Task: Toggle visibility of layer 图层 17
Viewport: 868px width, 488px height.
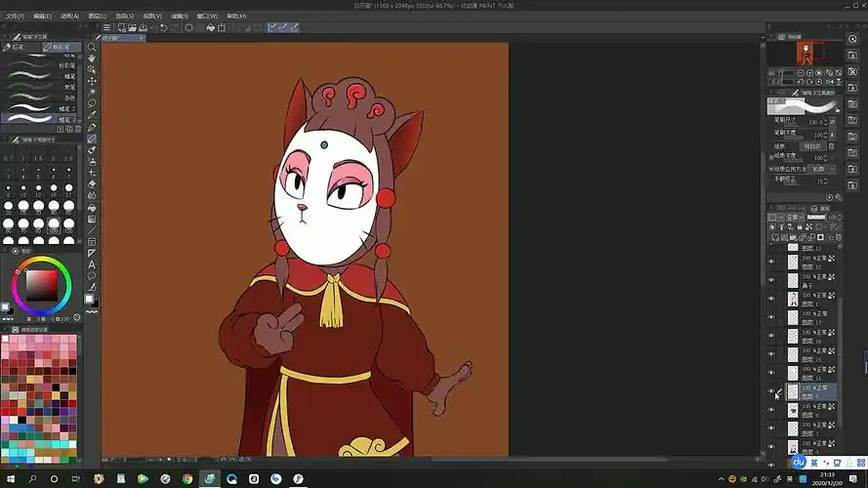Action: tap(771, 316)
